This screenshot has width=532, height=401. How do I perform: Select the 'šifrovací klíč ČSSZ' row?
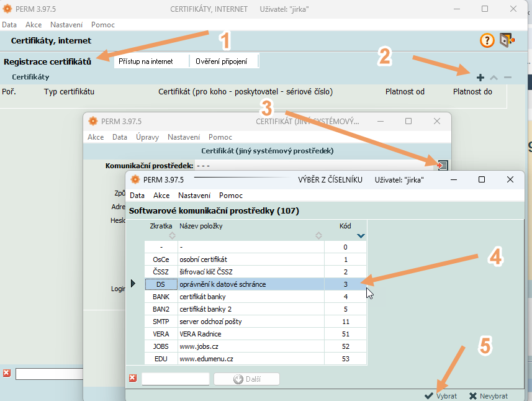[x=256, y=272]
